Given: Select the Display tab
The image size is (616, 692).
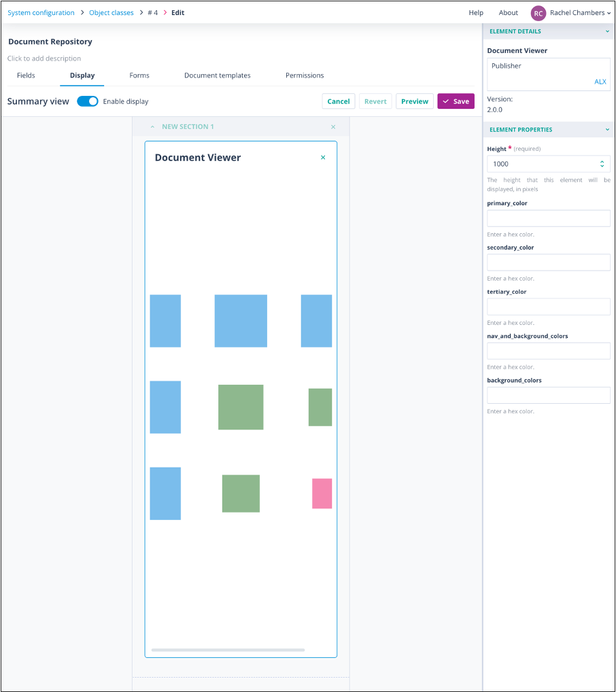Looking at the screenshot, I should (82, 75).
